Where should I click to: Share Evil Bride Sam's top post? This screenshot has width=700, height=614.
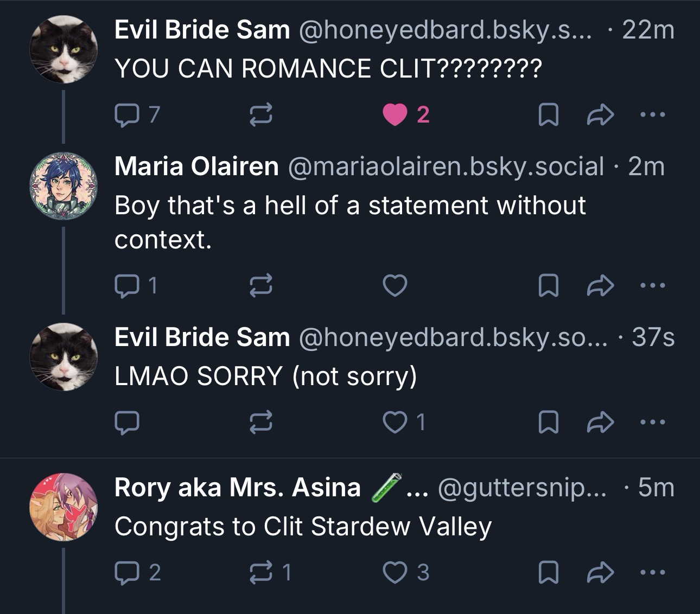click(x=600, y=114)
